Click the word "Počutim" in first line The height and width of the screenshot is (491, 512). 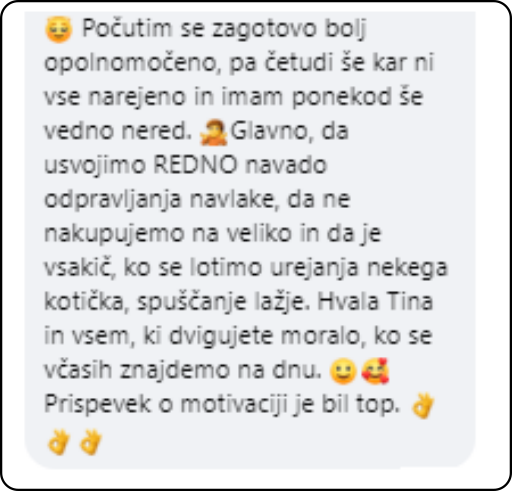click(x=127, y=28)
